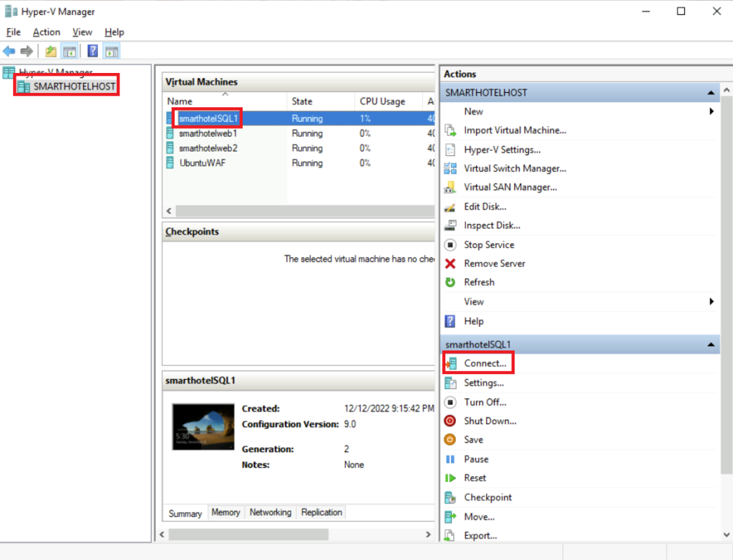Click the red Shut Down icon
733x560 pixels.
click(x=450, y=421)
